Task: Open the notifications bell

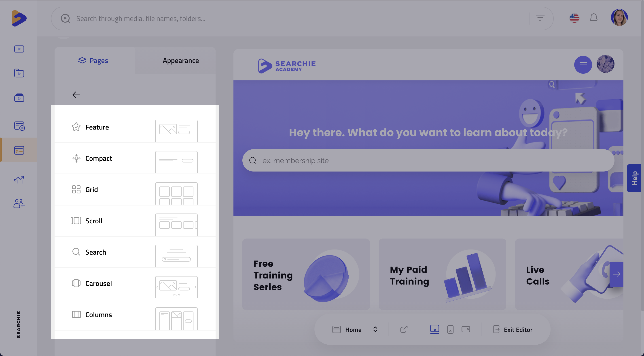Action: click(593, 18)
